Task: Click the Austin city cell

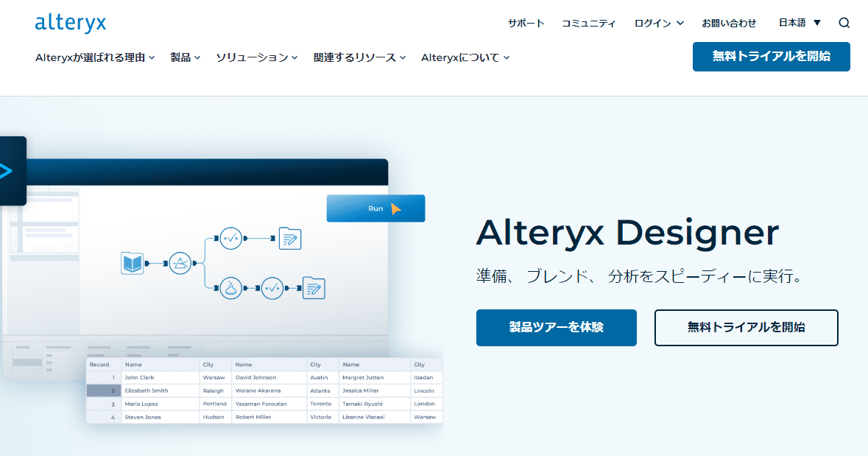Action: [322, 377]
